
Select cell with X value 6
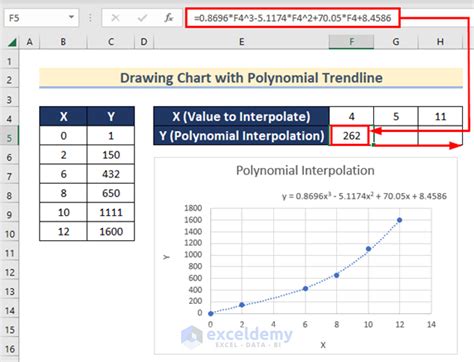tap(63, 174)
